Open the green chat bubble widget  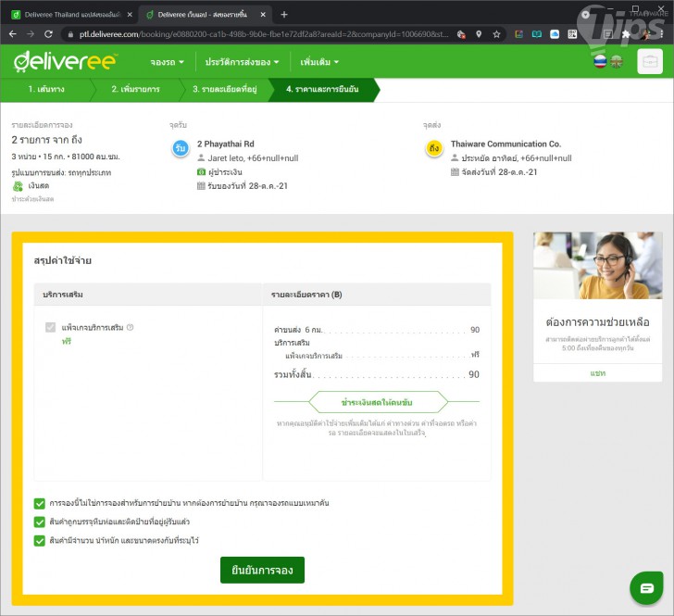click(646, 587)
